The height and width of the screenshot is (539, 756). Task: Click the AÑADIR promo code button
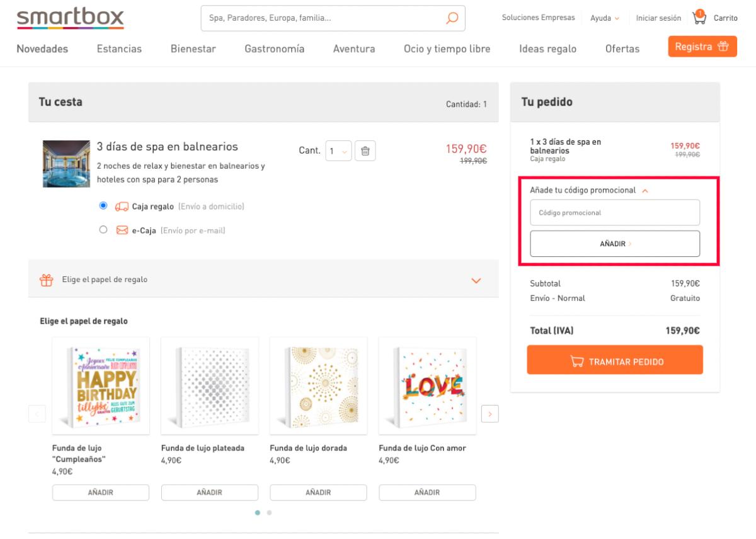click(x=614, y=243)
